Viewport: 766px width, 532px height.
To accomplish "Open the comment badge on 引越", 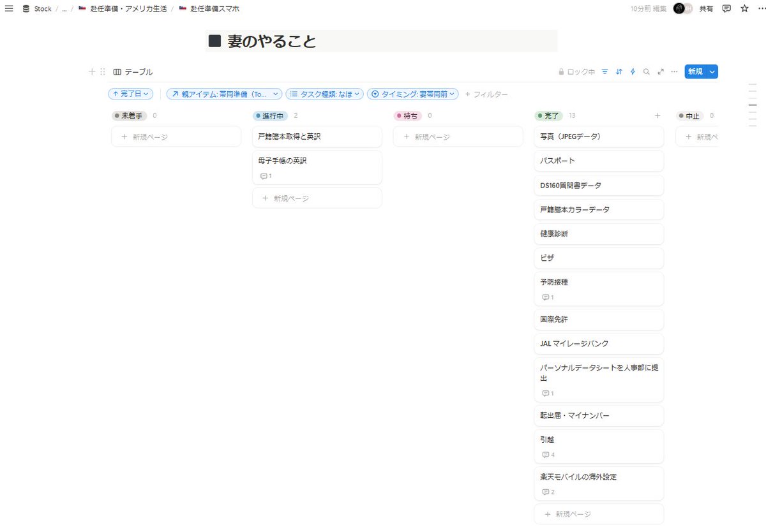I will coord(548,455).
